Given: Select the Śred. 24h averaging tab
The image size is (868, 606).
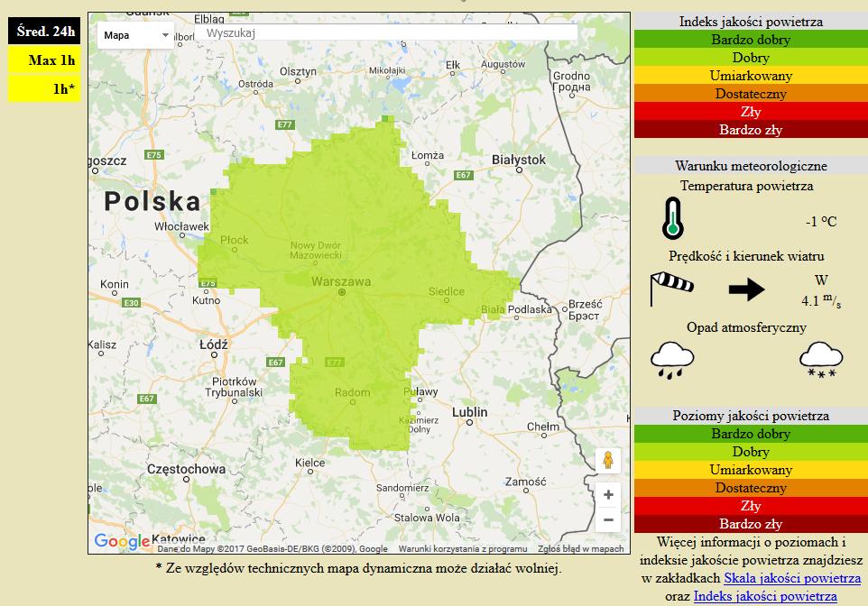Looking at the screenshot, I should (44, 31).
